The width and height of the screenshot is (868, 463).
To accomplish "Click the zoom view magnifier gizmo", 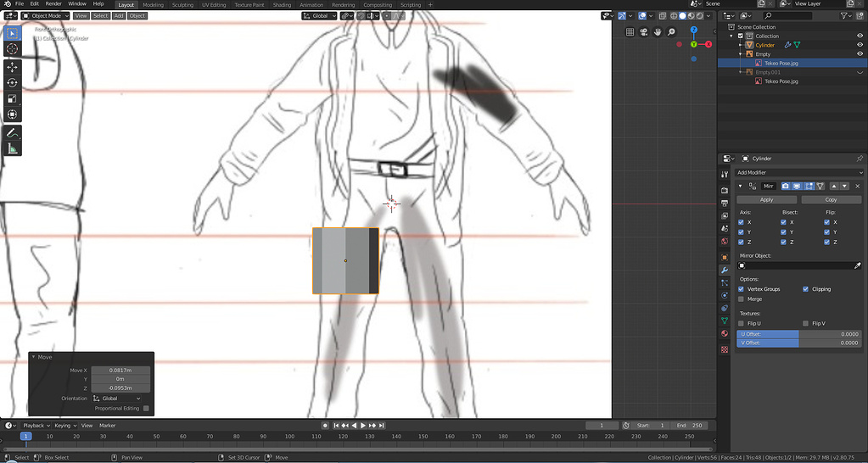I will 671,32.
